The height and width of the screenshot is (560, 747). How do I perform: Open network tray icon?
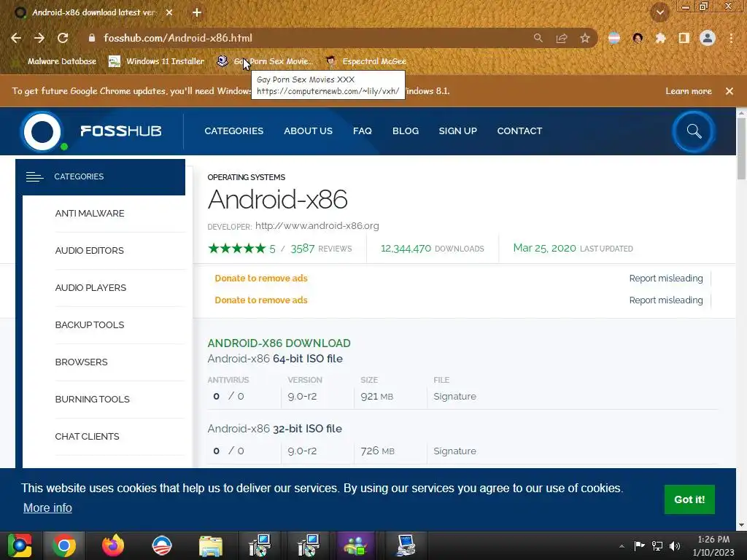point(657,546)
